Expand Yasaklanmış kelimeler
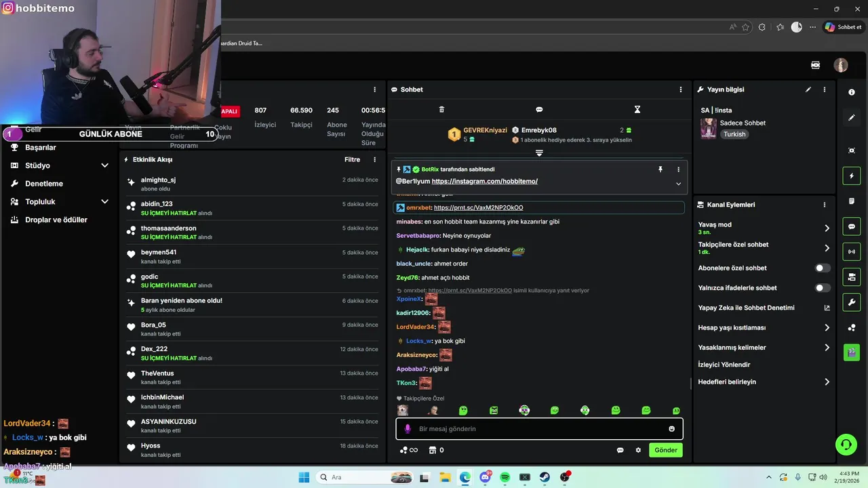This screenshot has height=488, width=868. pyautogui.click(x=827, y=348)
